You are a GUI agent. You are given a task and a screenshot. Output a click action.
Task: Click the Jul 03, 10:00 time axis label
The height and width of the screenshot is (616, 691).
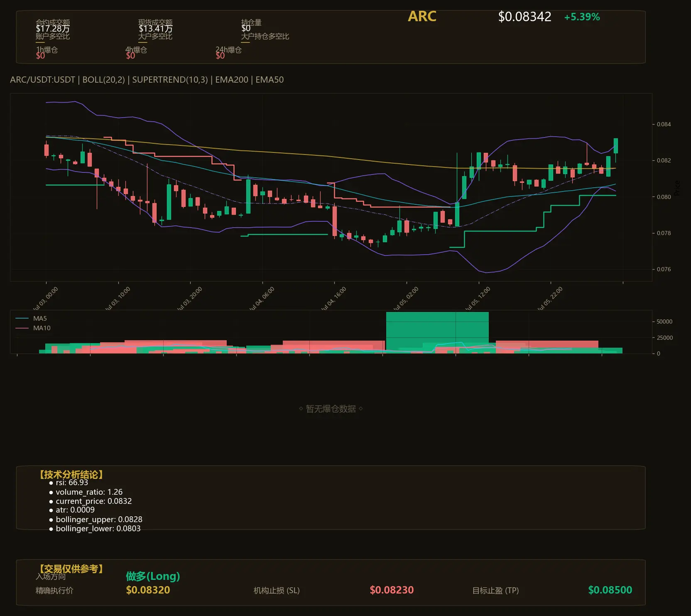click(x=118, y=298)
